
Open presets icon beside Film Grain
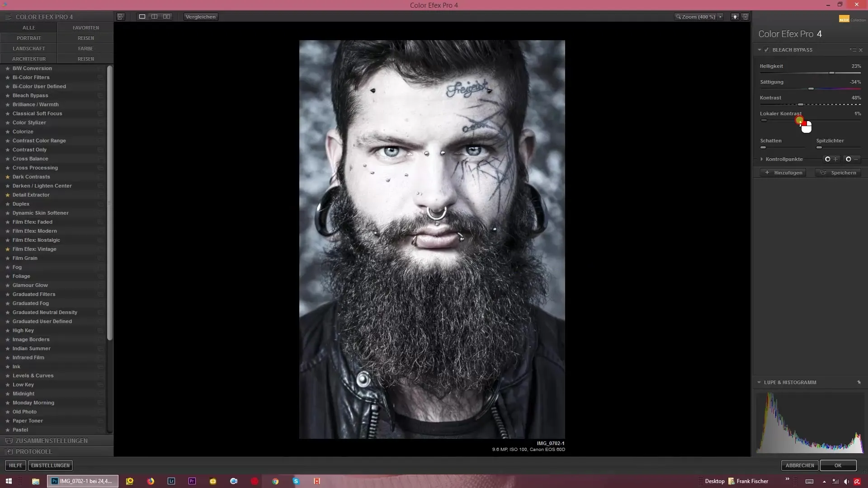coord(100,258)
